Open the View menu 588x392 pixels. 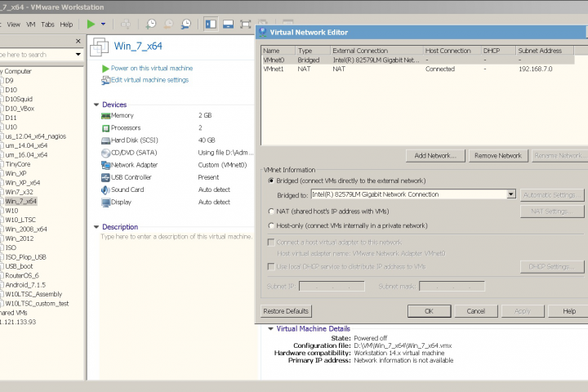[x=14, y=24]
